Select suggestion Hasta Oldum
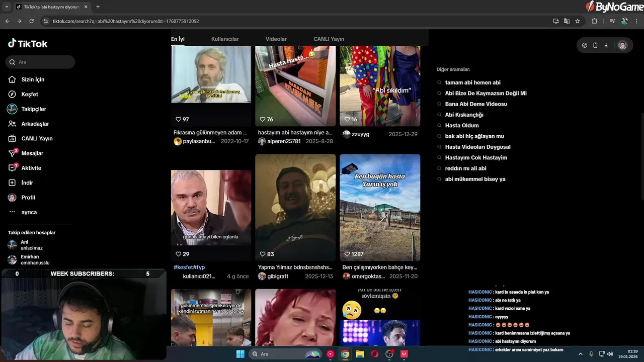This screenshot has width=644, height=362. [462, 125]
